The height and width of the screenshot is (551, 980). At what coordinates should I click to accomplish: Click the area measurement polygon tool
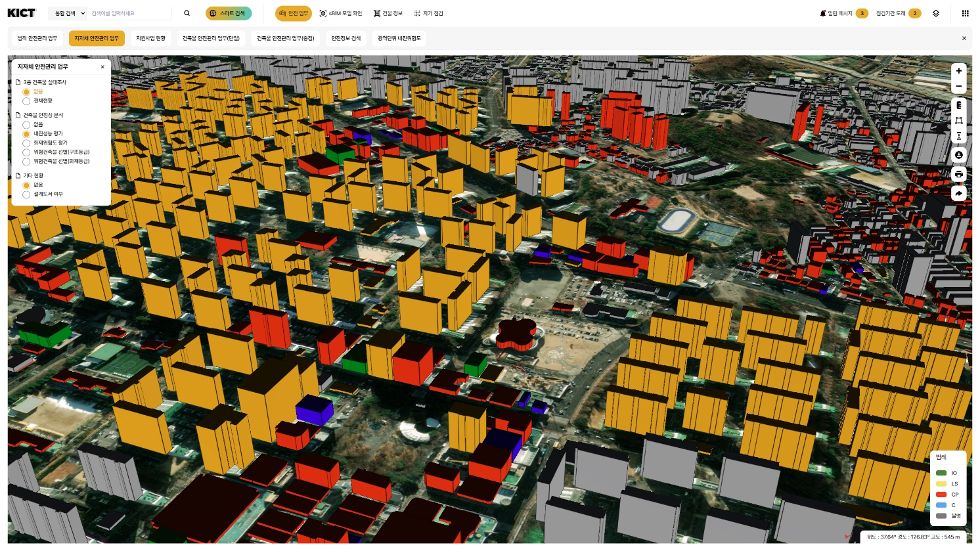(x=959, y=120)
